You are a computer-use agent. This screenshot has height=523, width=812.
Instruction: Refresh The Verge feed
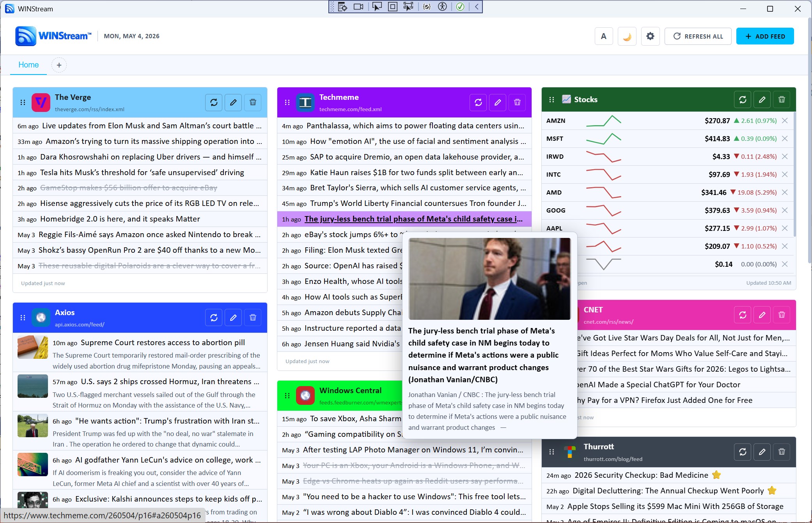[x=214, y=102]
